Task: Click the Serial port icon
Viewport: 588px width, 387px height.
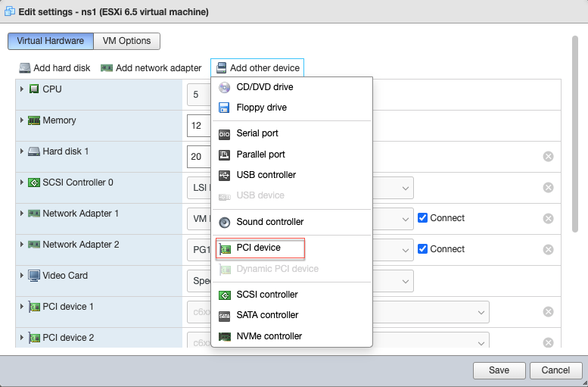Action: [x=224, y=134]
